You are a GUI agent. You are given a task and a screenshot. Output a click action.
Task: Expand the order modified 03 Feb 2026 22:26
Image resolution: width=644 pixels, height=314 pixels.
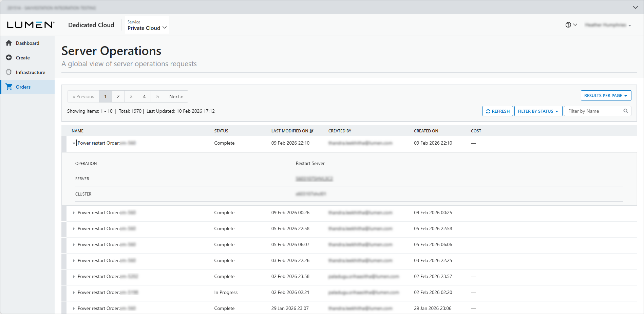point(74,261)
